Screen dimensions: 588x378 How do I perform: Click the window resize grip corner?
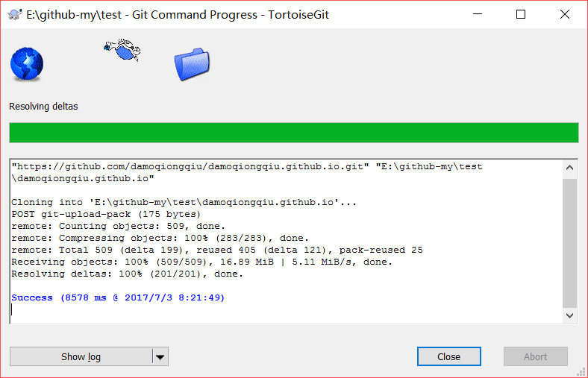tap(581, 371)
